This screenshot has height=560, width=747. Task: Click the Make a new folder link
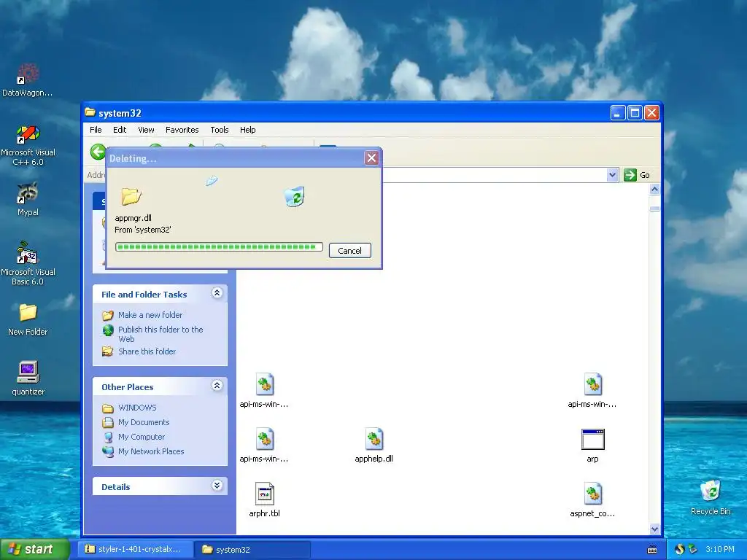pyautogui.click(x=150, y=315)
